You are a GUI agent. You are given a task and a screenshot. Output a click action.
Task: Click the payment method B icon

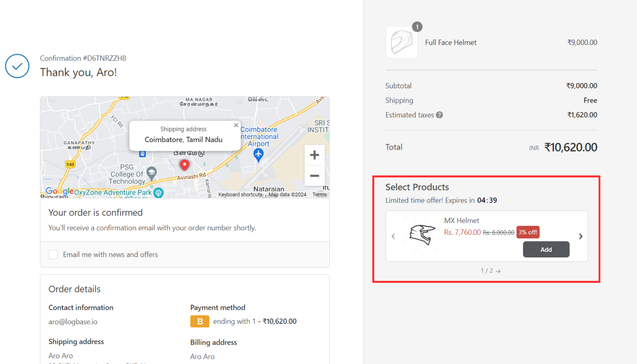tap(199, 321)
